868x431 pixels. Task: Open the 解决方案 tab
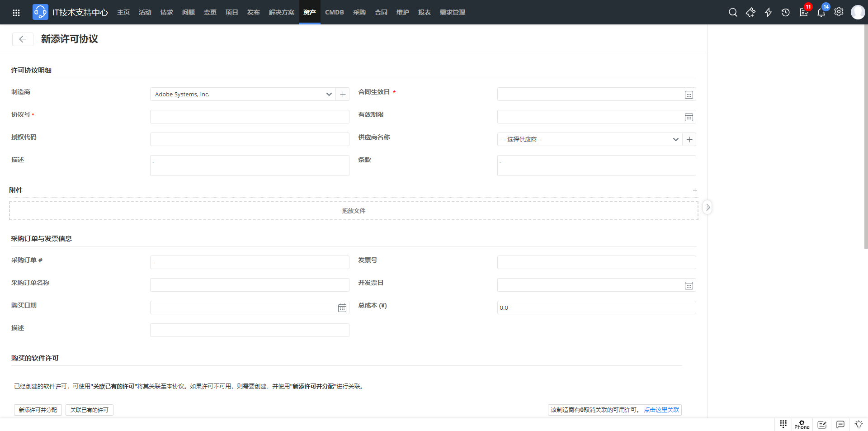282,12
